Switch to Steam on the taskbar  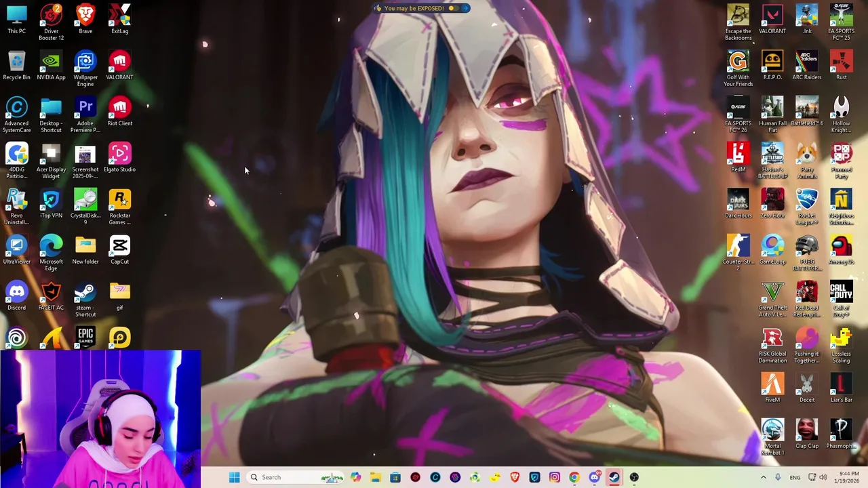[614, 477]
